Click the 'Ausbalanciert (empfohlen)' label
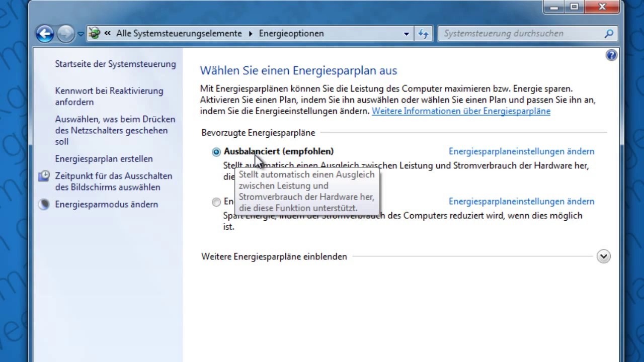 (x=279, y=151)
